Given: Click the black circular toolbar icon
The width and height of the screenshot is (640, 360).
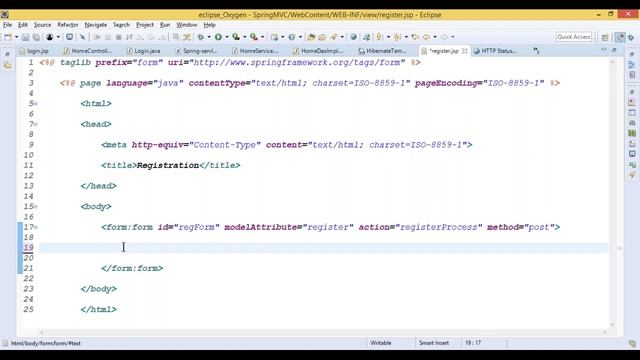Looking at the screenshot, I should coord(49,37).
